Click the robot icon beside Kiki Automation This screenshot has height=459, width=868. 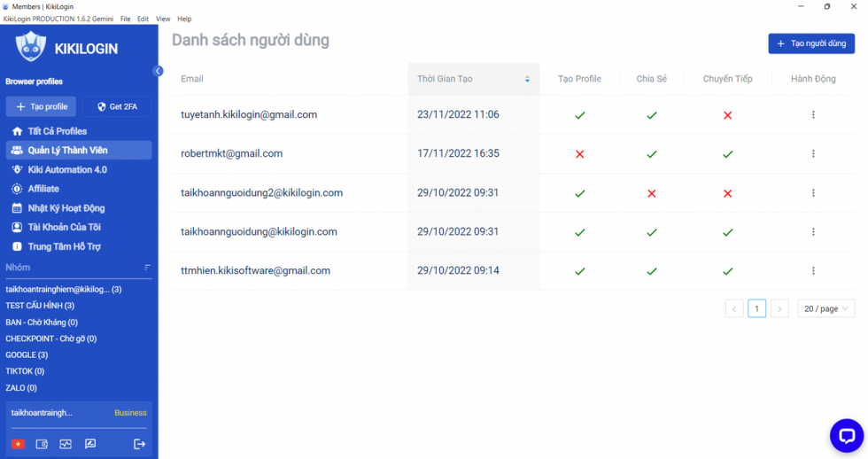point(17,169)
